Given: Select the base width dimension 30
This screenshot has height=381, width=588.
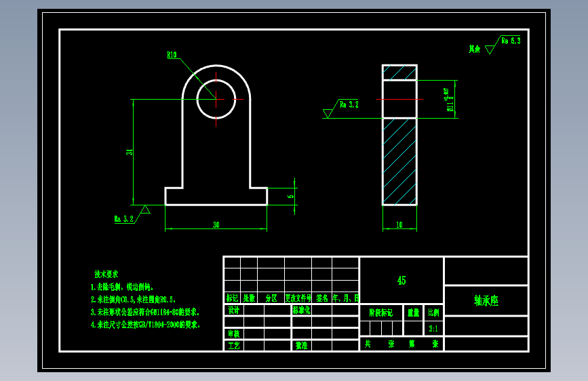Looking at the screenshot, I should point(216,224).
